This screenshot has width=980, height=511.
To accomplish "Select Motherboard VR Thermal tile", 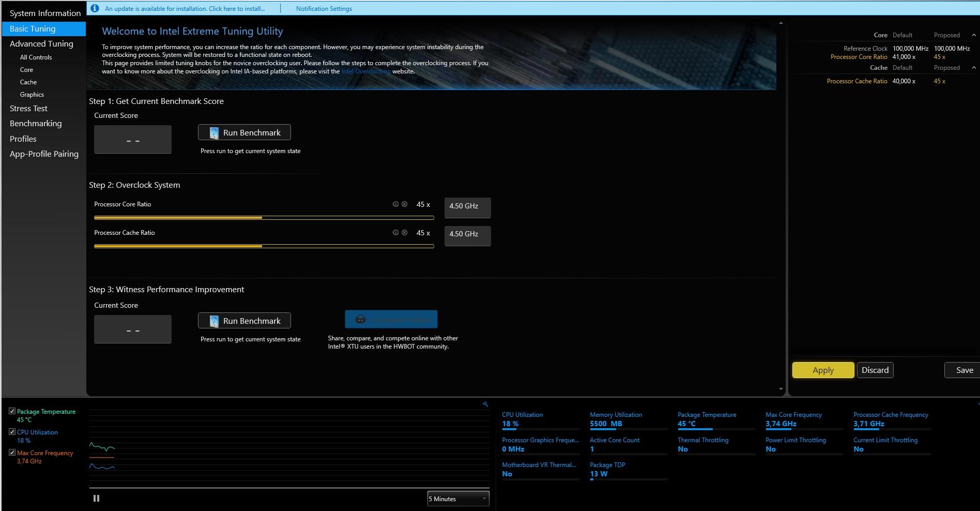I will [x=541, y=470].
